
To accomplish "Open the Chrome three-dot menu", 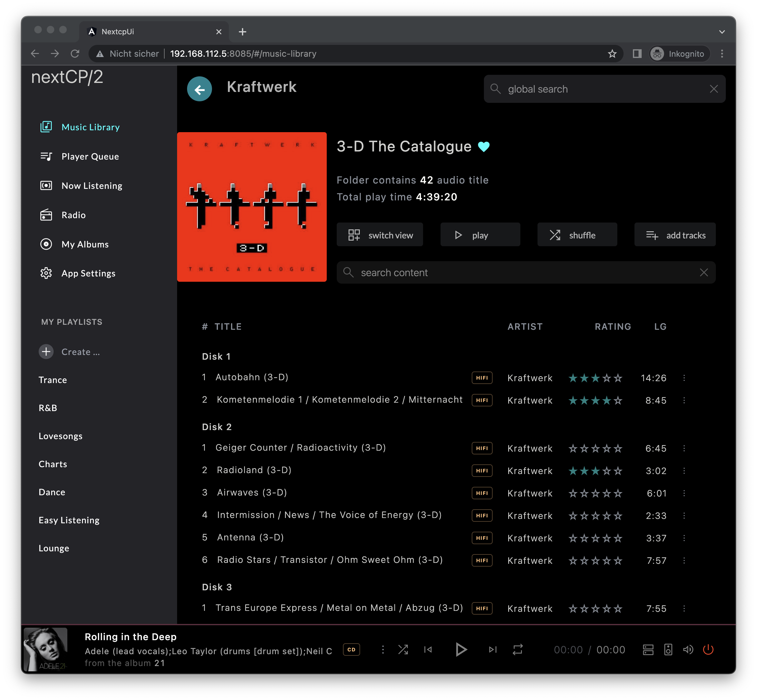I will [x=722, y=53].
